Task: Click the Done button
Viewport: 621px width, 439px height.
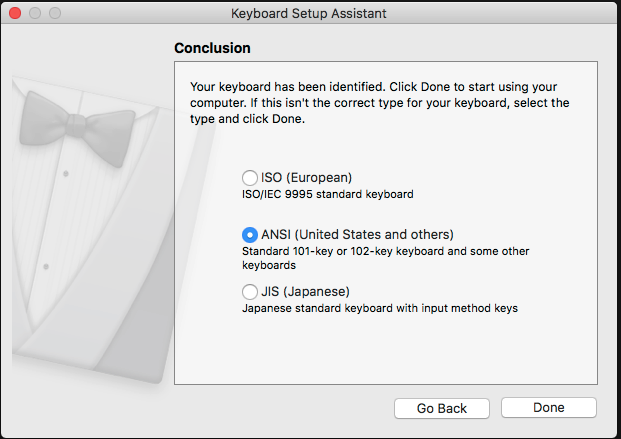Action: point(548,408)
